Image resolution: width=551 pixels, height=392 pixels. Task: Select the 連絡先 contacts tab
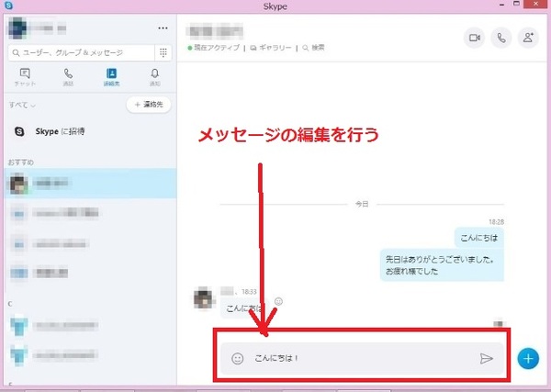111,76
